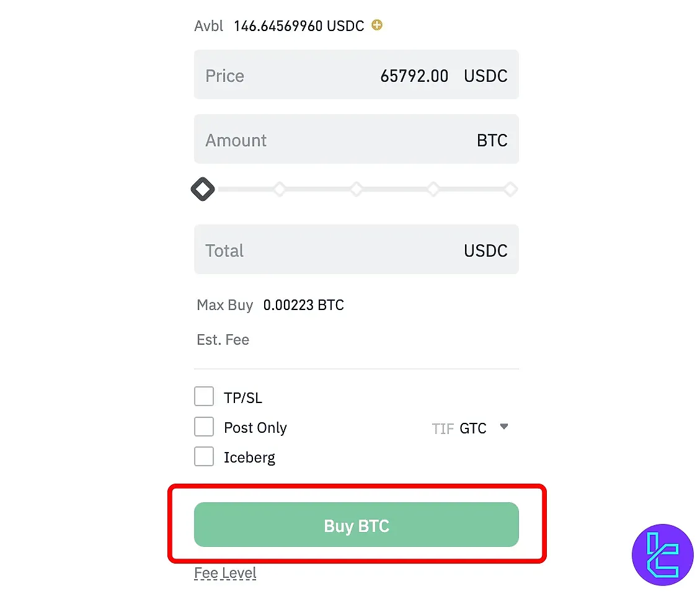The width and height of the screenshot is (700, 594).
Task: Click the Max Buy 0.00223 BTC value
Action: [x=303, y=304]
